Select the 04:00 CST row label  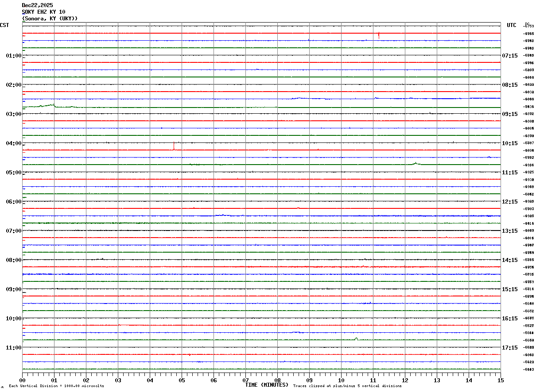coord(13,143)
